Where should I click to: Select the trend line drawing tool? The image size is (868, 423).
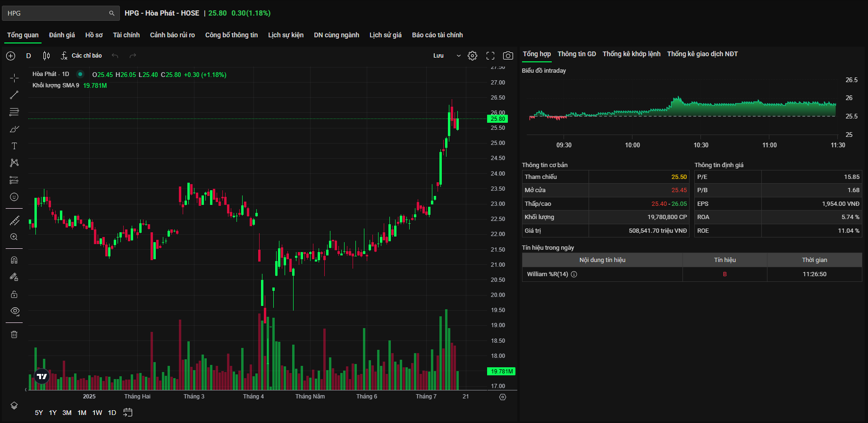click(x=14, y=95)
